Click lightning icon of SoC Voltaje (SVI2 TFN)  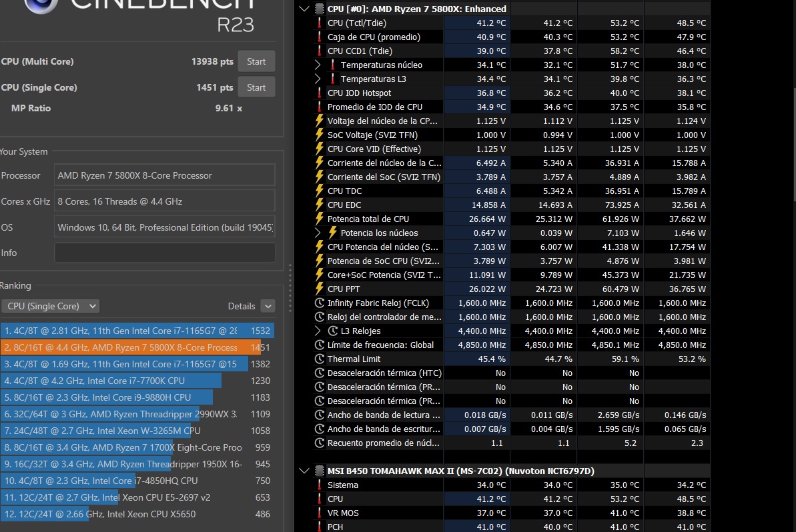(320, 135)
